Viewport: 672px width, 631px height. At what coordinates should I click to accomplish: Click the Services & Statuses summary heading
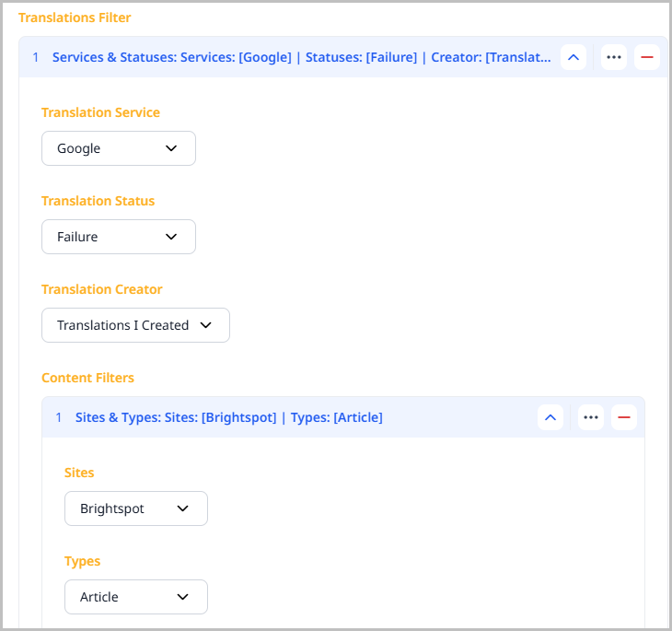[x=301, y=57]
